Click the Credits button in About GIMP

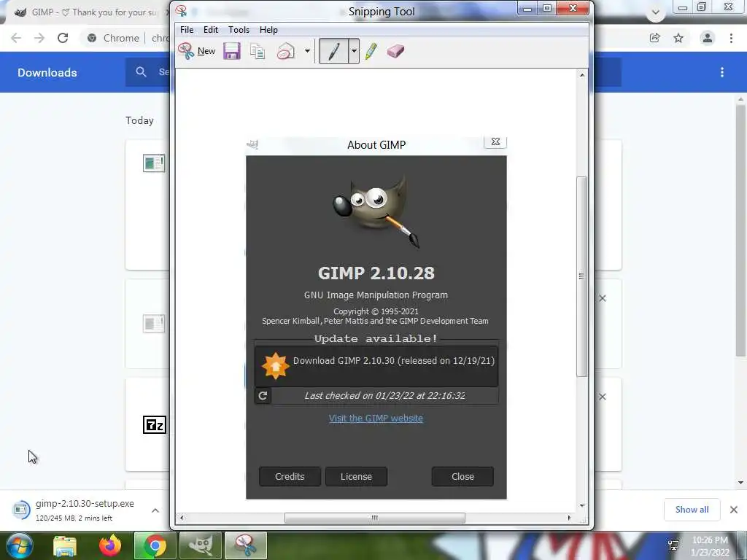[x=290, y=476]
